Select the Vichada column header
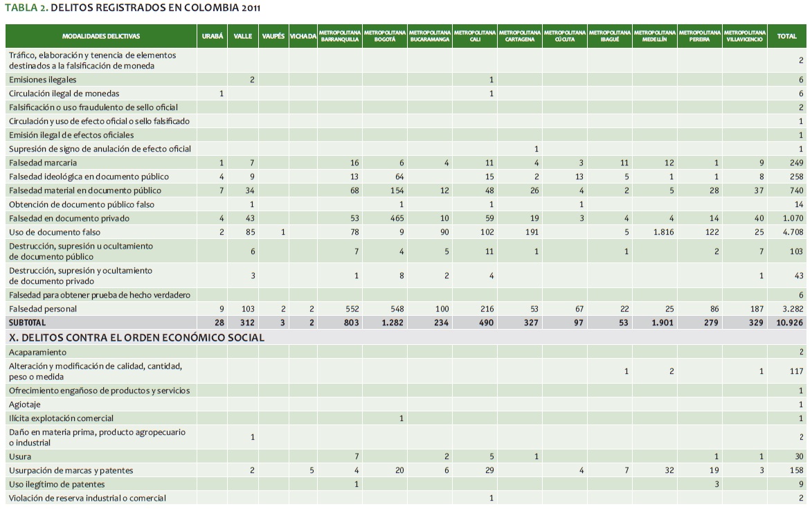This screenshot has height=509, width=812. click(x=303, y=36)
